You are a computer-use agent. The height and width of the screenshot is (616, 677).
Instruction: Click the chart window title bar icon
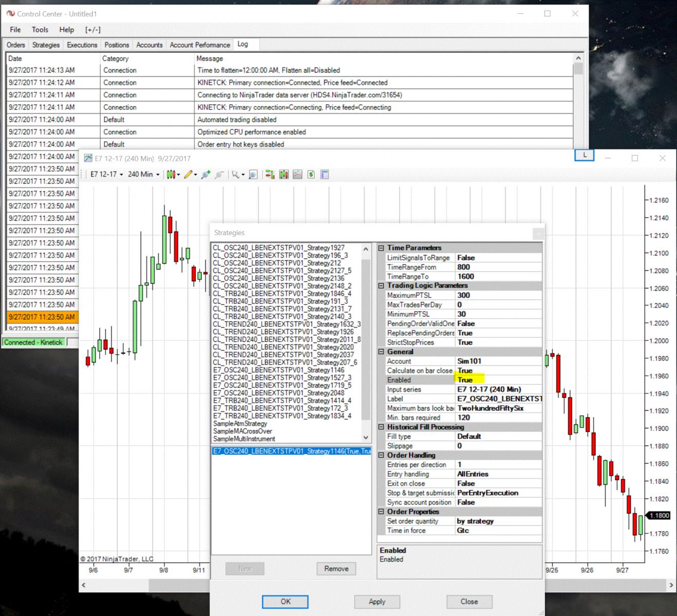pos(88,159)
